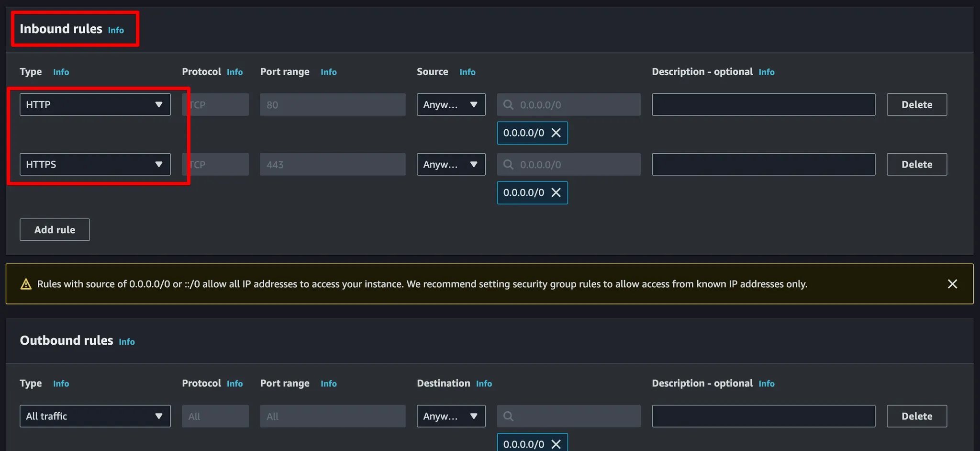This screenshot has height=451, width=980.
Task: Open the HTTP type dropdown
Action: tap(95, 105)
